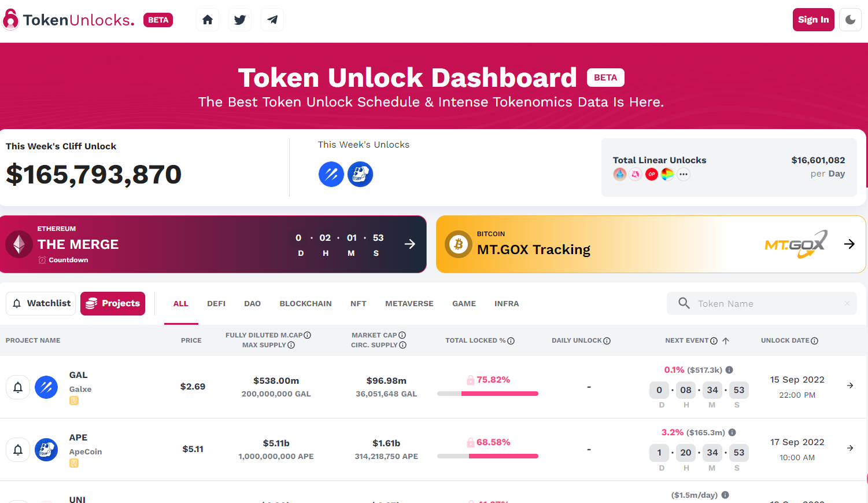Open the ApeCoin token icon in This Week's Unlocks
This screenshot has height=503, width=868.
click(360, 174)
